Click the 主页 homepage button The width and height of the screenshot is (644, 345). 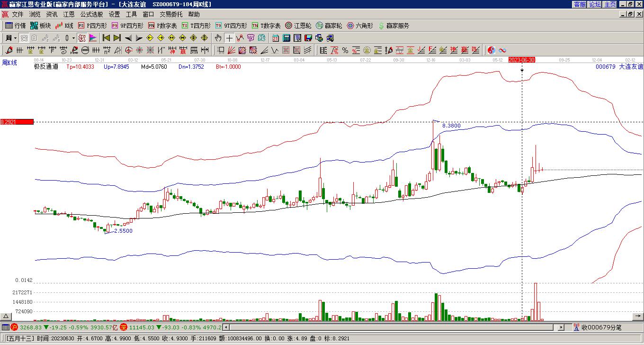tap(610, 4)
